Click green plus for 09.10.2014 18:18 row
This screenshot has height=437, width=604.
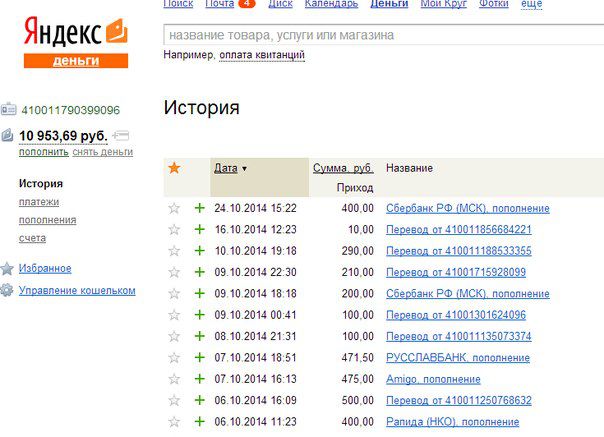point(200,294)
